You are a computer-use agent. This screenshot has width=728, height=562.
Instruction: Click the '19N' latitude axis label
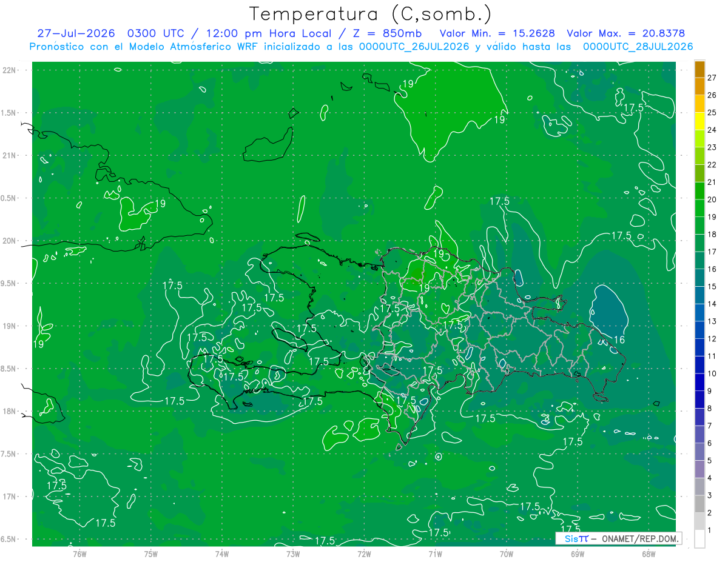(10, 326)
